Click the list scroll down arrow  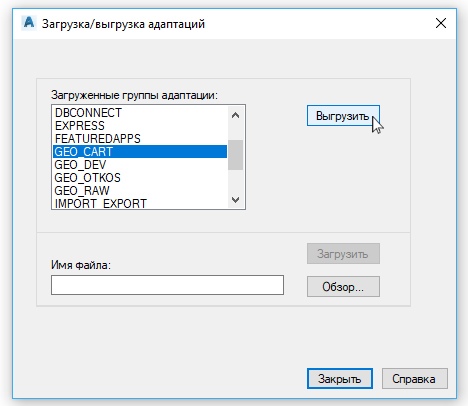[x=235, y=200]
